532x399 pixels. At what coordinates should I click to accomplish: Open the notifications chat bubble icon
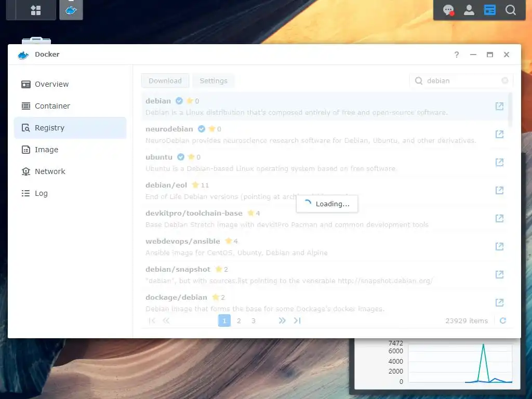[x=448, y=10]
